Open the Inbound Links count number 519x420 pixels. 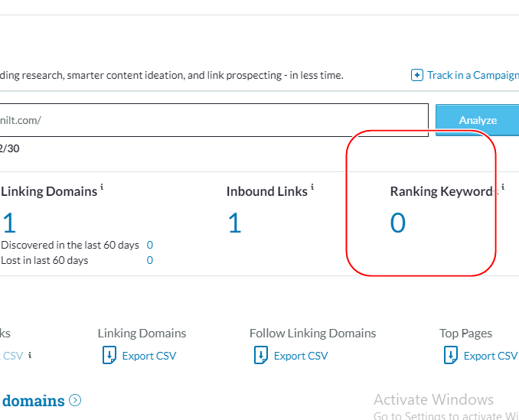coord(234,223)
